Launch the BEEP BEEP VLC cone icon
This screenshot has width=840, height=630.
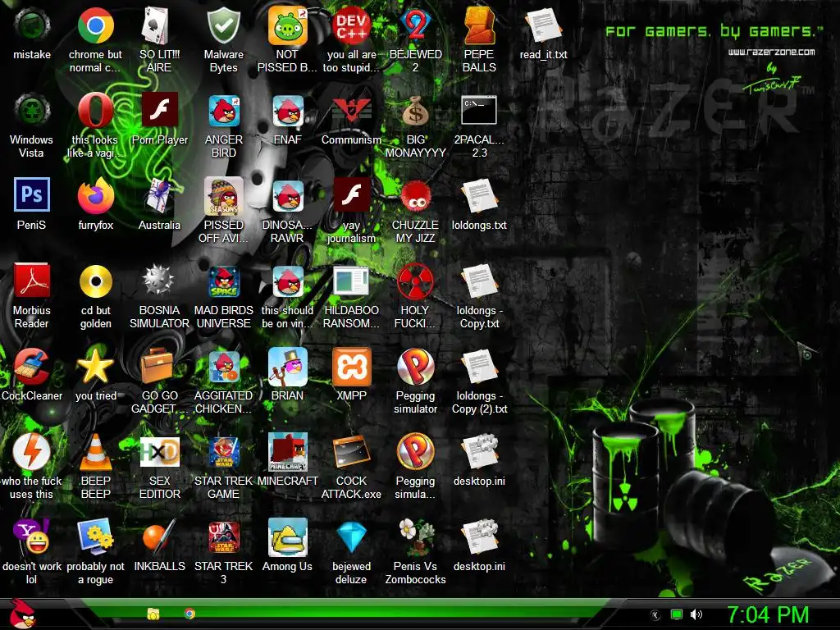pyautogui.click(x=95, y=452)
